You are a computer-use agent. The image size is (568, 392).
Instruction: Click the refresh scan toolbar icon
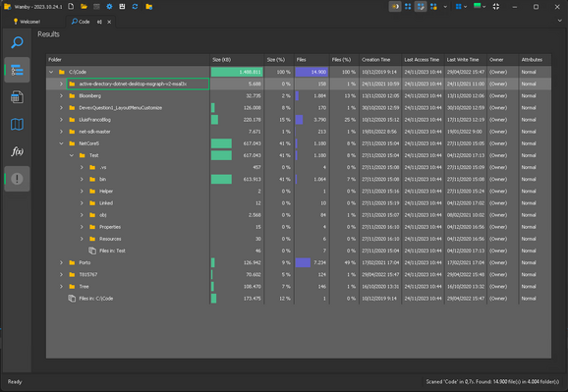(135, 7)
